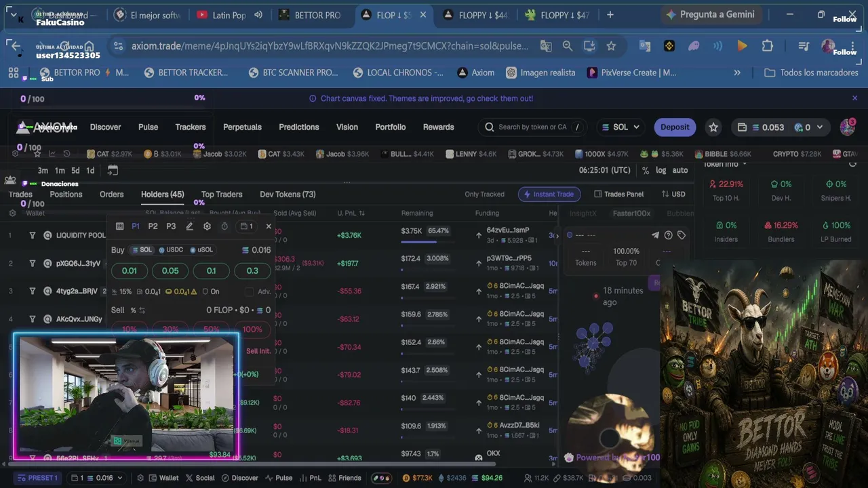Expand bottom bar wallet dropdown 0.016
Image resolution: width=868 pixels, height=488 pixels.
pos(97,478)
